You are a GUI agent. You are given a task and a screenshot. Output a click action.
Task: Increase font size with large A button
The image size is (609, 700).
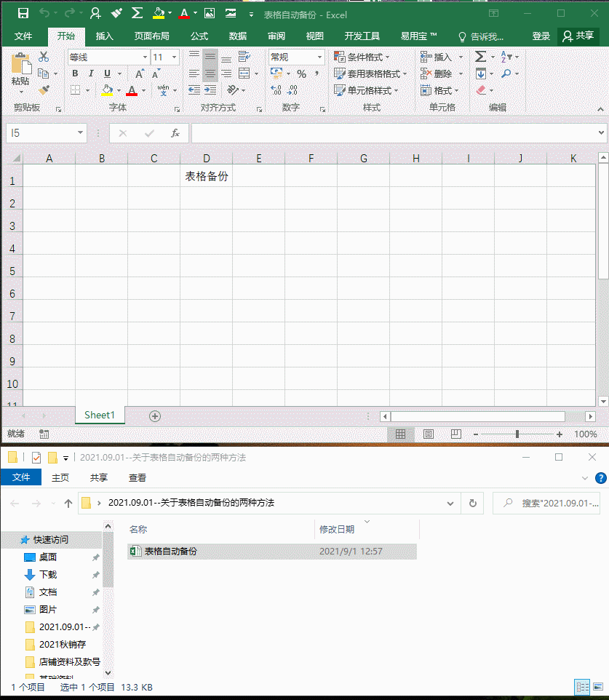point(139,73)
